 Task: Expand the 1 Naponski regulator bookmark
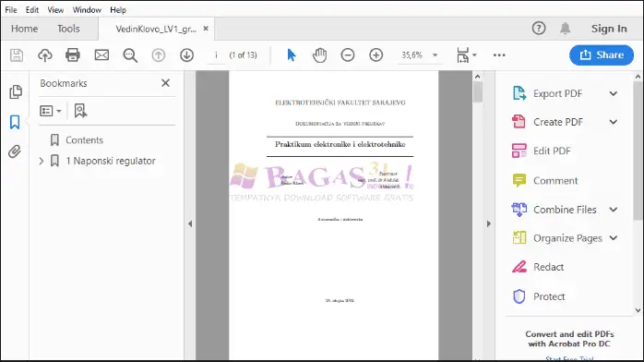tap(42, 161)
